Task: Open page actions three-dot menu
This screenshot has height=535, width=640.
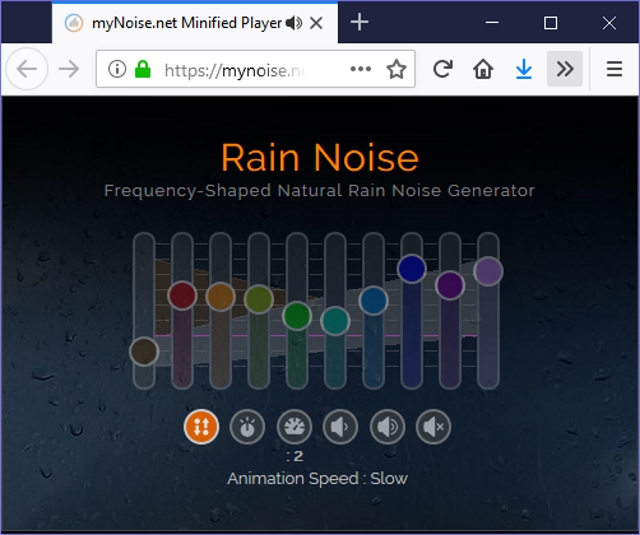Action: point(361,69)
